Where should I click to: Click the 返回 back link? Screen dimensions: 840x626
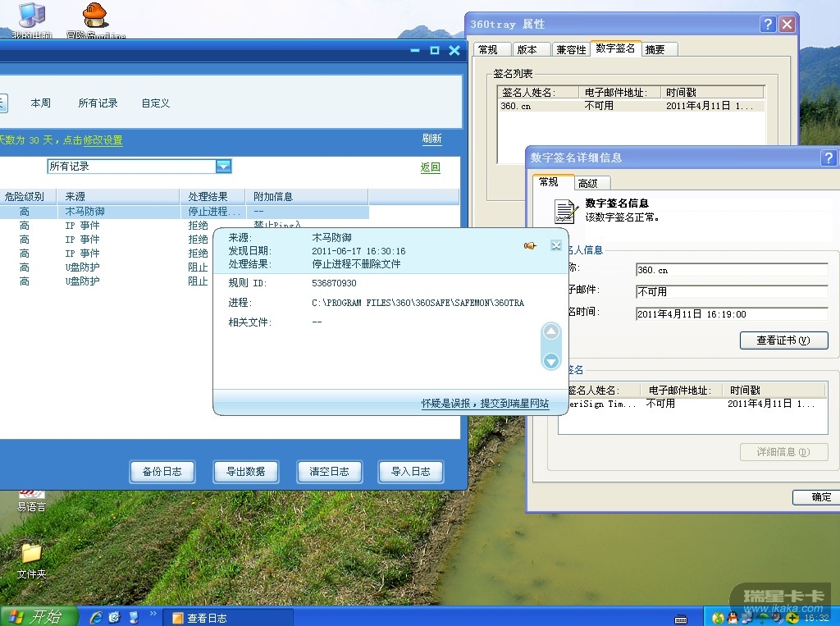[430, 167]
